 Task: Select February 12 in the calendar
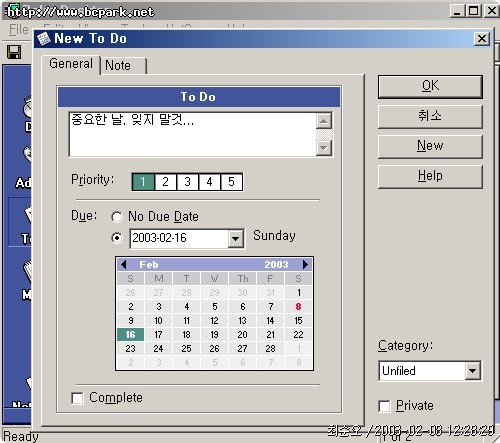[x=214, y=320]
